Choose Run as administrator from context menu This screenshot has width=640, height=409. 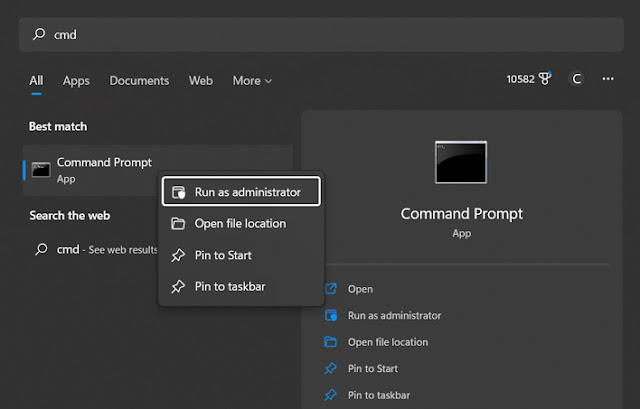[x=241, y=191]
